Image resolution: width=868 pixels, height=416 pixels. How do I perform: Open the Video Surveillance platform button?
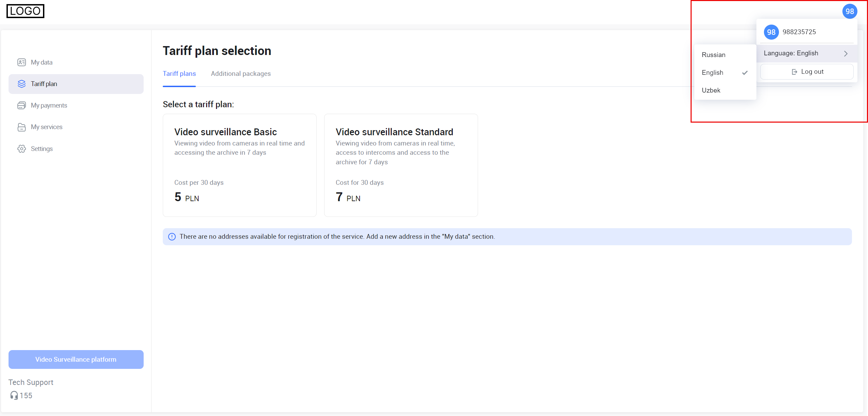pos(76,359)
